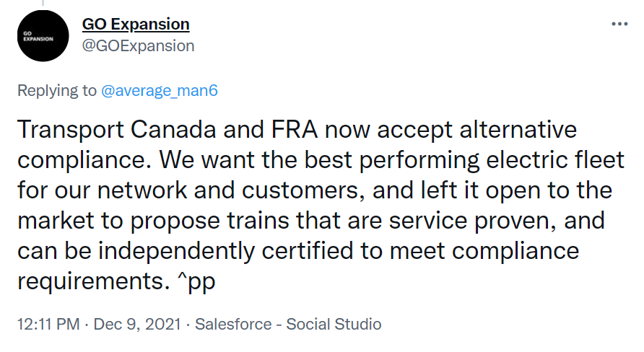The image size is (644, 352).
Task: Open the Salesforce - Social Studio source link
Action: [x=288, y=324]
